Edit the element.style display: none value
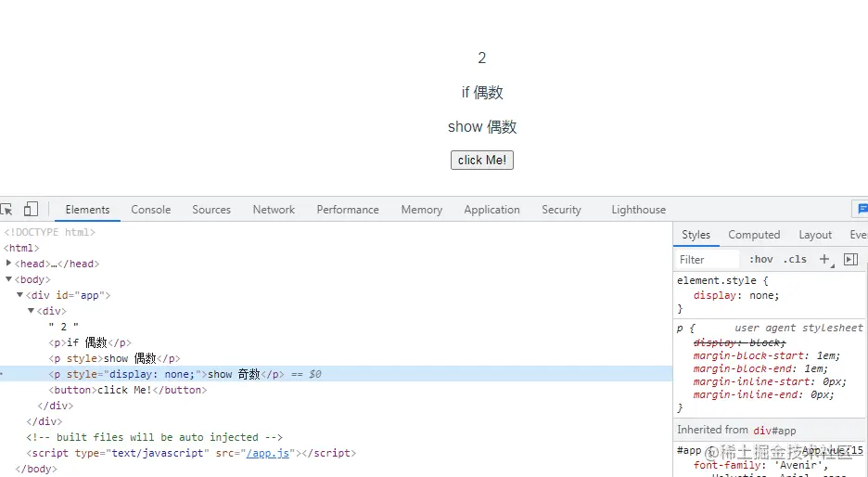Screen dimensions: 868x477 click(763, 295)
